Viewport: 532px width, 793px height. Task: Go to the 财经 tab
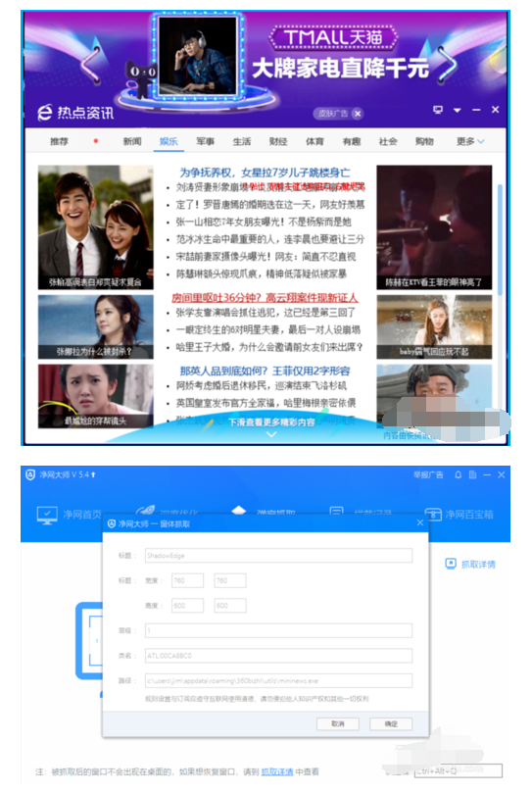278,141
